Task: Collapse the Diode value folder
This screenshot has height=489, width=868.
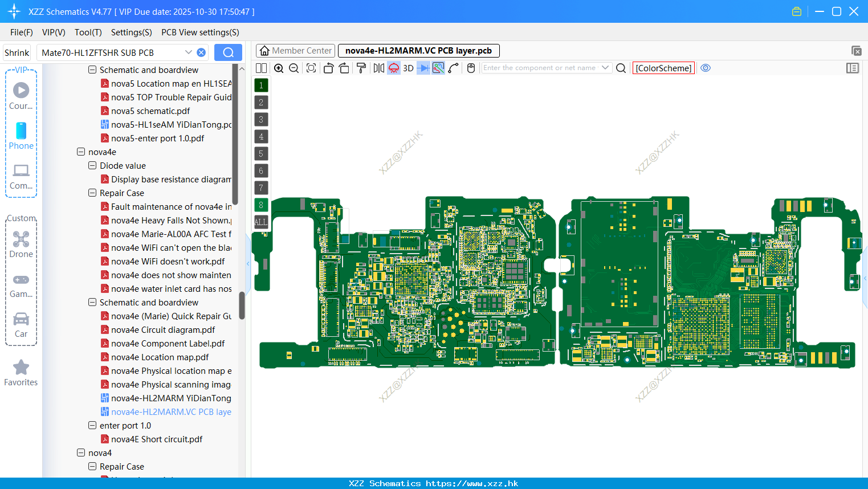Action: pos(92,166)
